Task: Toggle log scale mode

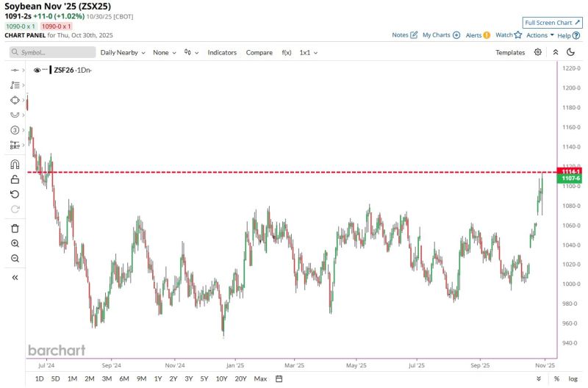Action: click(x=573, y=378)
